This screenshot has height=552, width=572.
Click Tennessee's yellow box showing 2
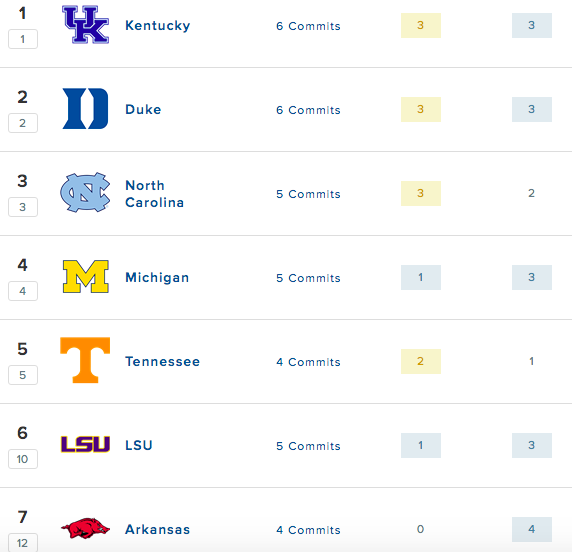[x=421, y=362]
